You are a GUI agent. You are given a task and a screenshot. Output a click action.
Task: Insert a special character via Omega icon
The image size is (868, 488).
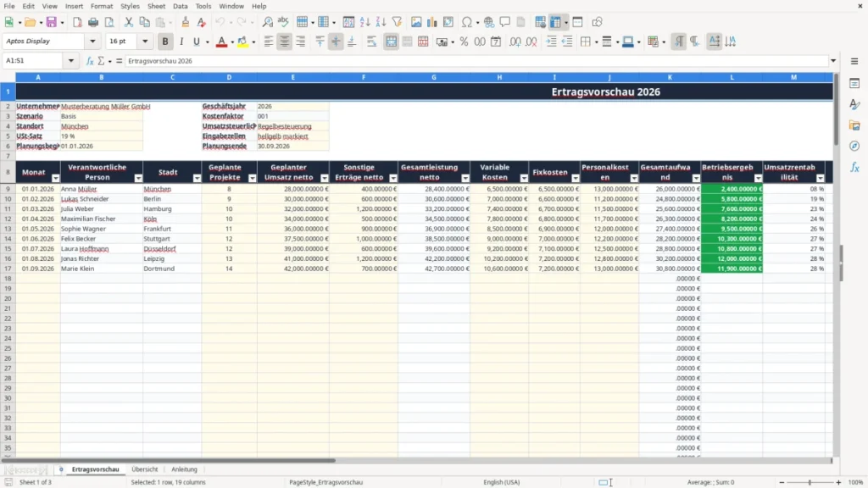[467, 22]
